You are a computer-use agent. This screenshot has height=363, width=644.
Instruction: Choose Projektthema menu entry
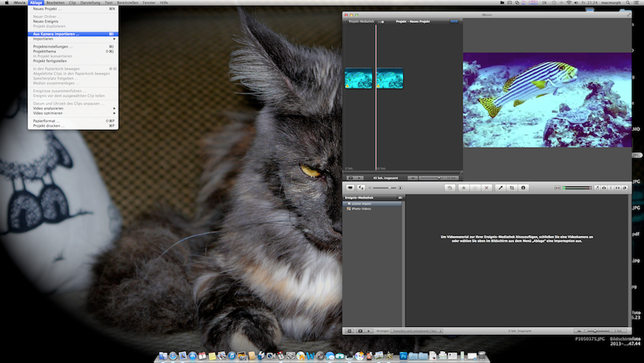coord(73,51)
